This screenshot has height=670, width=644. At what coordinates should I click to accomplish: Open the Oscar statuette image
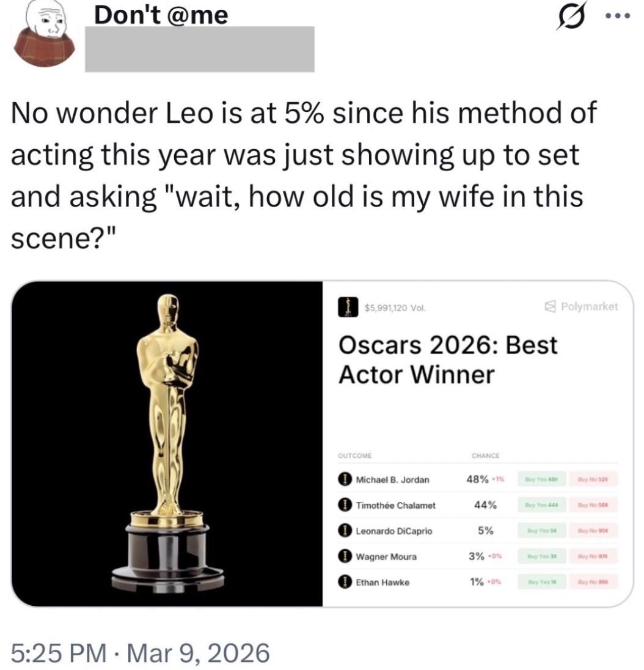tap(167, 443)
